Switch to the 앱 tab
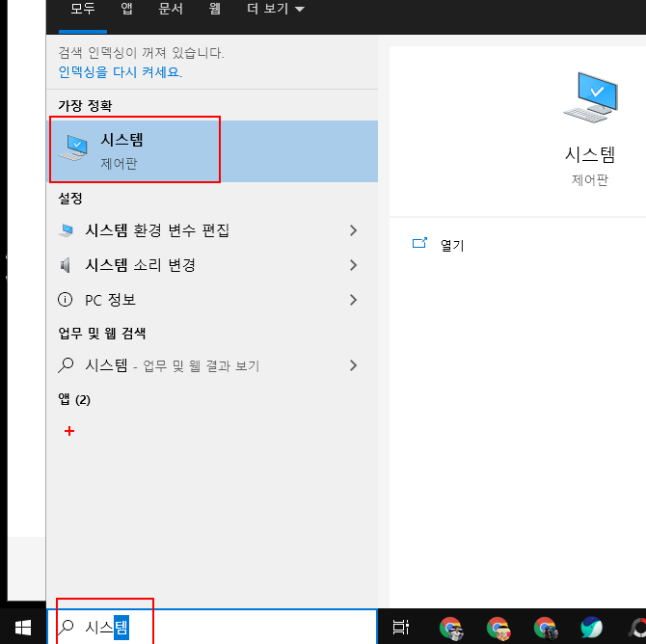Viewport: 646px width, 644px height. coord(126,9)
